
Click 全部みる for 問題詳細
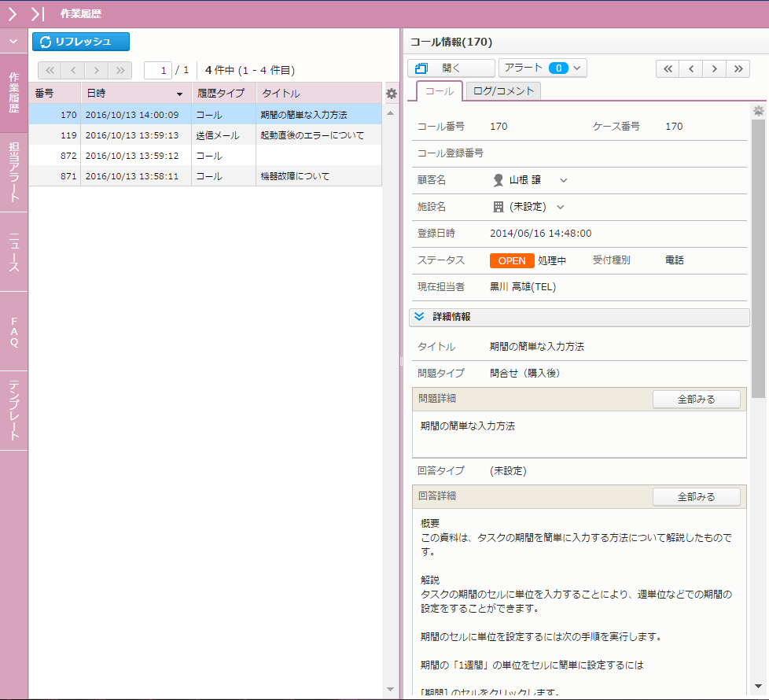click(x=696, y=400)
